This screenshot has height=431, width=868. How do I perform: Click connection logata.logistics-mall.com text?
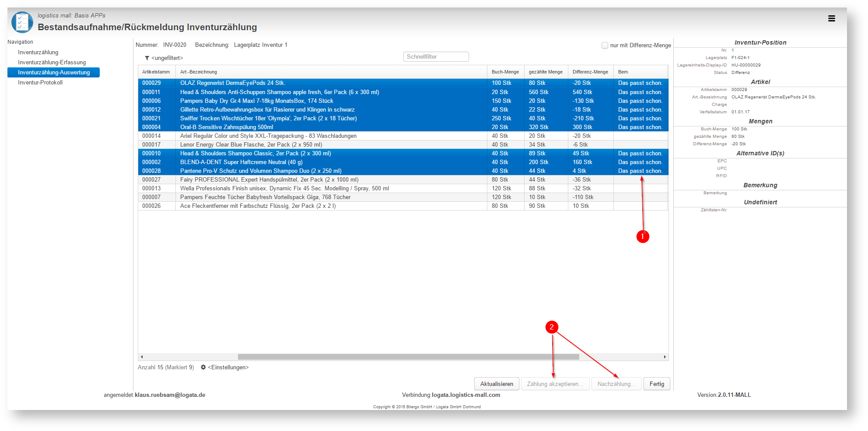click(466, 395)
